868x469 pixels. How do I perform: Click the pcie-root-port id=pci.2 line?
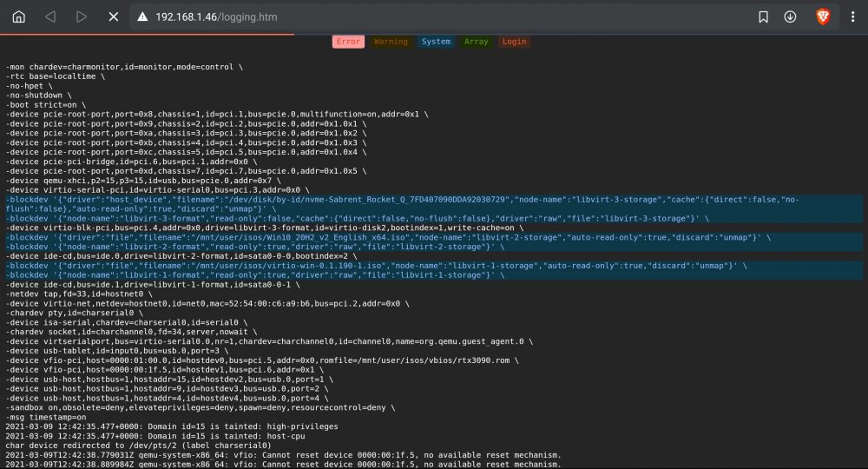[x=186, y=124]
